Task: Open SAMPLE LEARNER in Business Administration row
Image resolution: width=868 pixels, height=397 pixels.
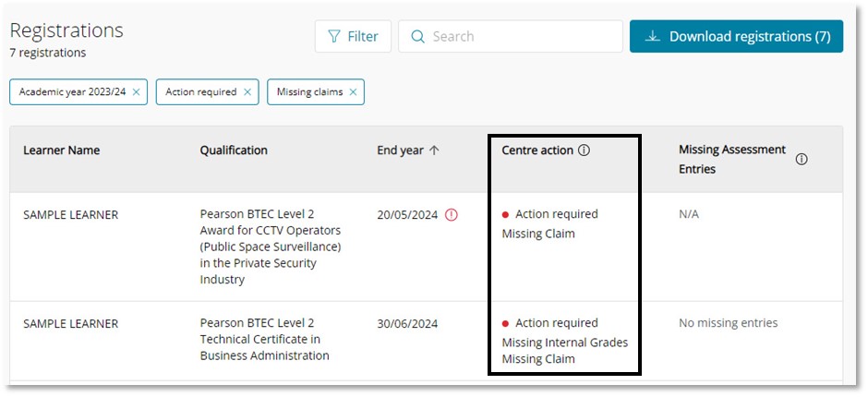Action: [70, 324]
